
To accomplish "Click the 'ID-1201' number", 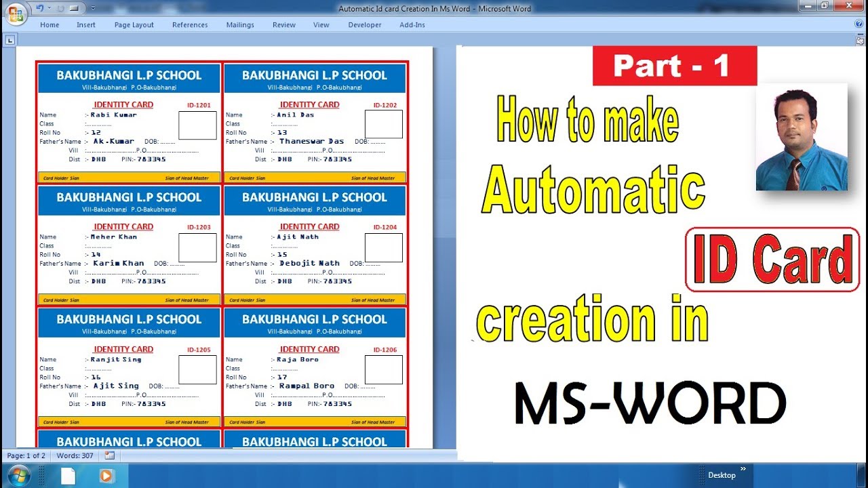I will click(x=199, y=106).
